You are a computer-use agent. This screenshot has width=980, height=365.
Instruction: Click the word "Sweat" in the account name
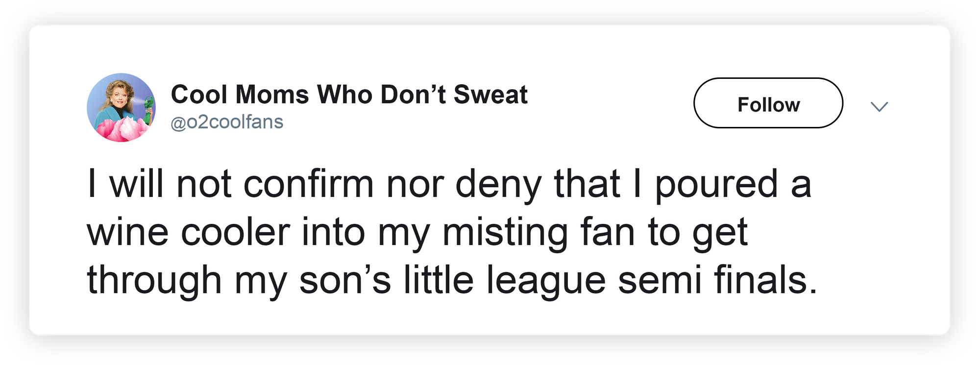(490, 94)
